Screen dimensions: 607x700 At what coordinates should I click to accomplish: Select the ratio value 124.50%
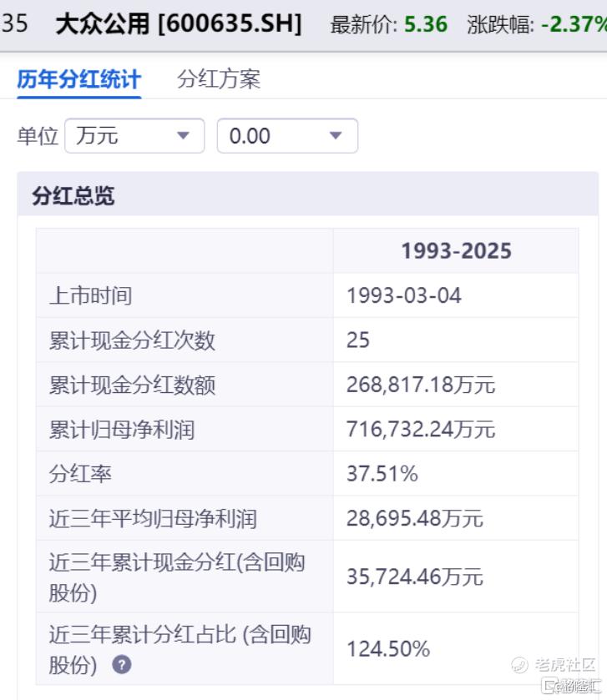tap(388, 649)
